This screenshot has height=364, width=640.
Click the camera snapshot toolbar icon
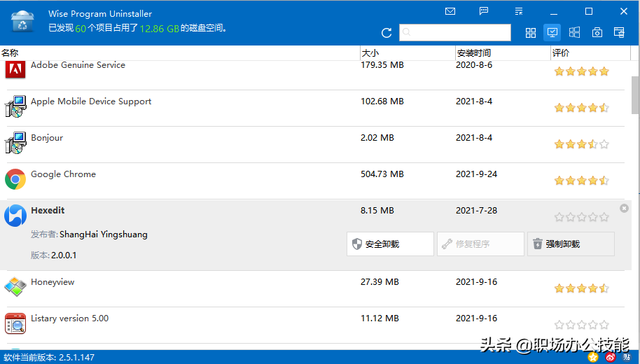pos(597,33)
